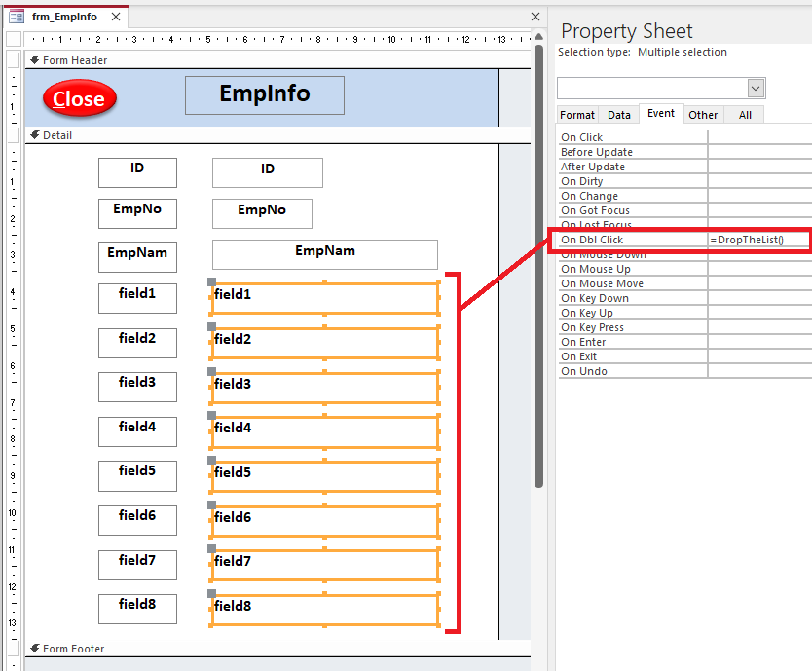Click the On Exit value field
This screenshot has width=812, height=671.
click(x=759, y=356)
